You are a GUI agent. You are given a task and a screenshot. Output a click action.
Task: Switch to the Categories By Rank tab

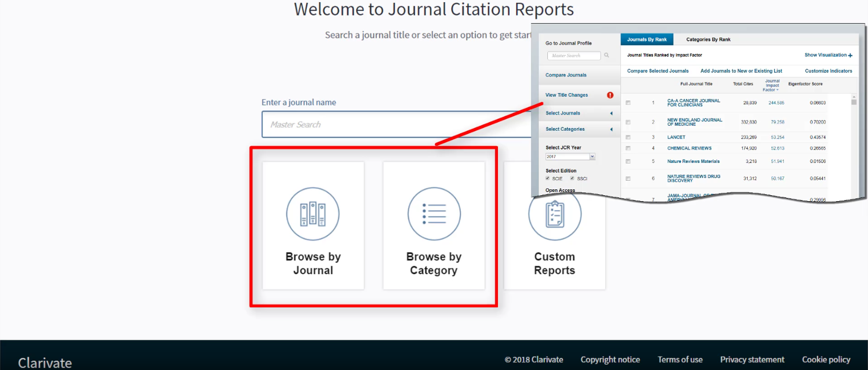coord(708,39)
